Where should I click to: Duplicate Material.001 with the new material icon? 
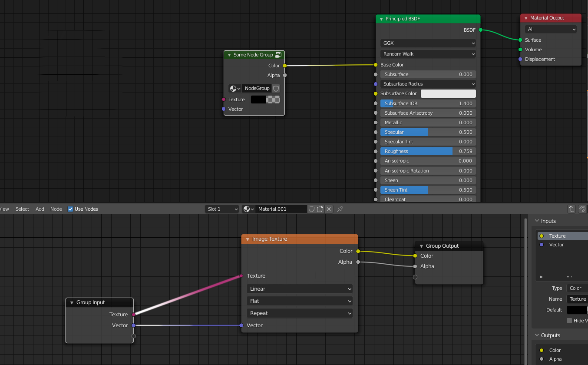click(x=320, y=209)
